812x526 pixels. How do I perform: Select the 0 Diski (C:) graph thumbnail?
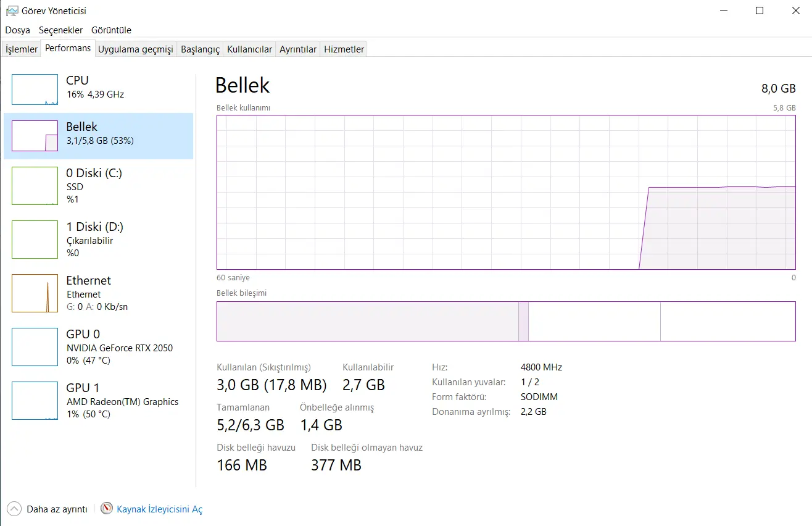[35, 186]
